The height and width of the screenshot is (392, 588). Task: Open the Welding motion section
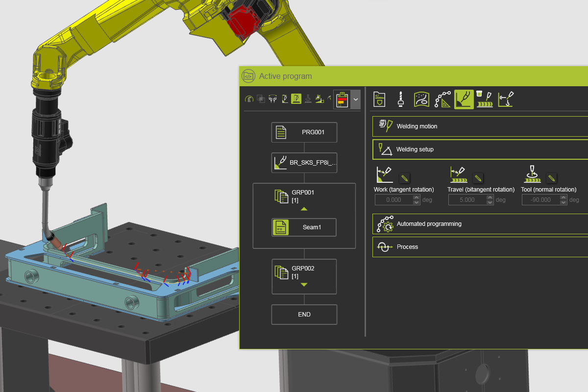416,126
